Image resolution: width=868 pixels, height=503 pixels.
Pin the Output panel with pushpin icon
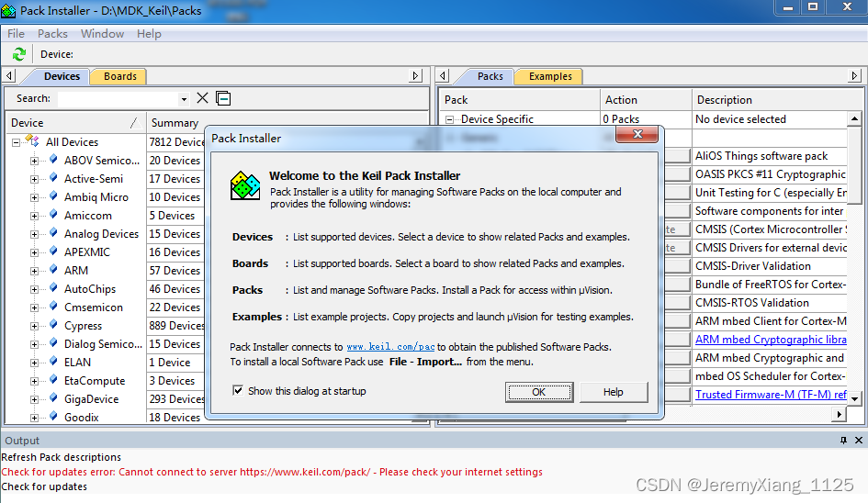tap(843, 440)
